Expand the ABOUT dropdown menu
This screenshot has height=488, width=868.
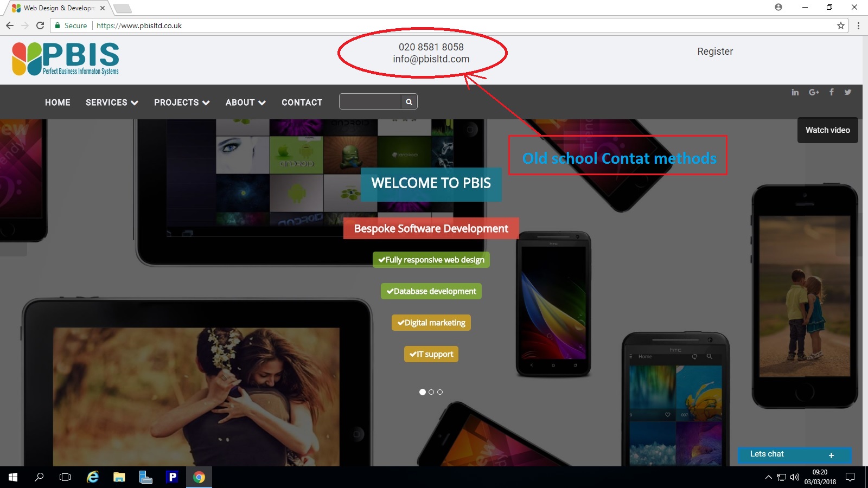click(245, 102)
